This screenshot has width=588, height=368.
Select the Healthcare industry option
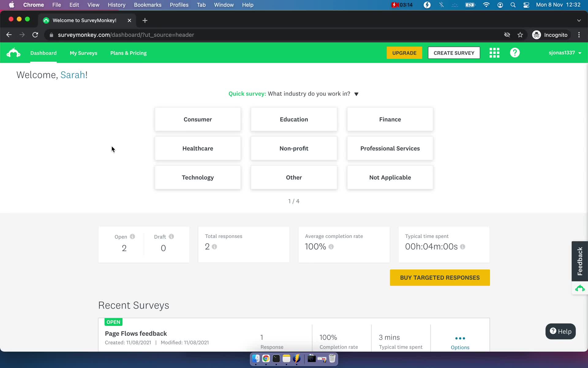coord(198,148)
